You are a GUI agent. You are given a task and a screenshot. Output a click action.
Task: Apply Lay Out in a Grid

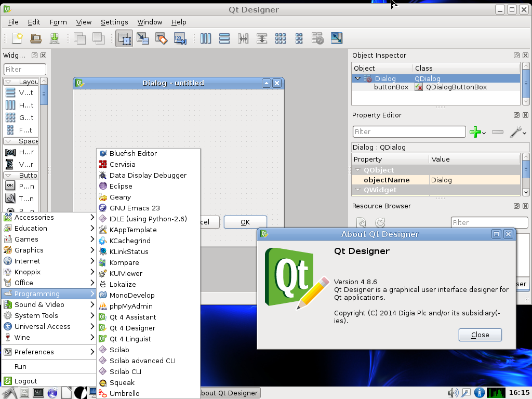(280, 38)
